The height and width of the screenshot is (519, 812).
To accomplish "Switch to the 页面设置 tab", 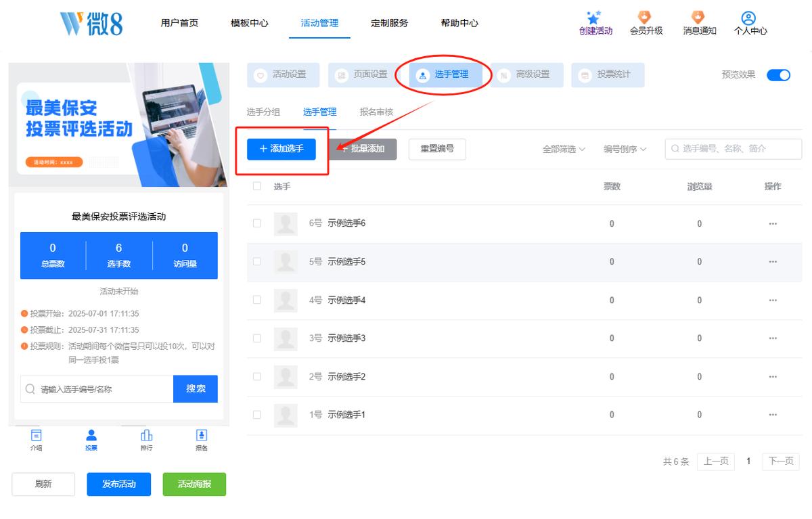I will [364, 75].
